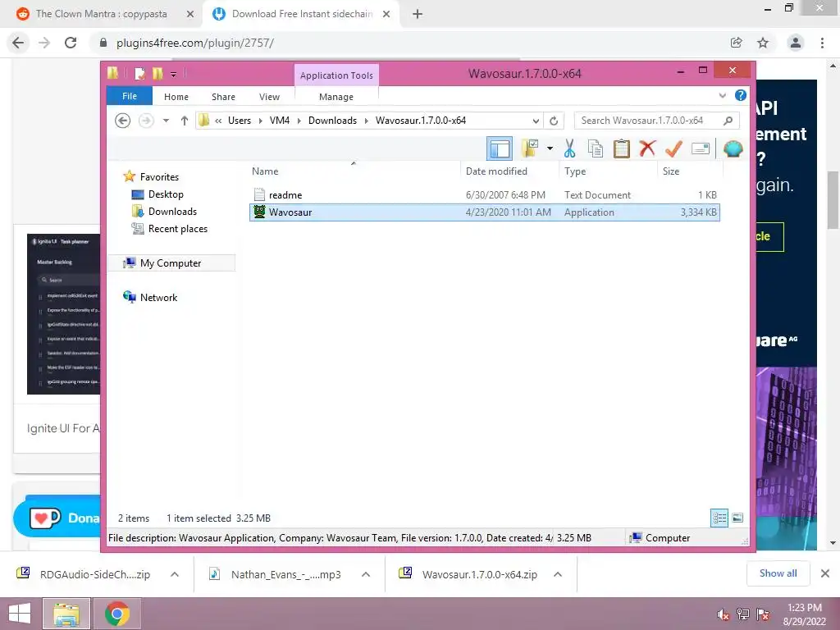Image resolution: width=840 pixels, height=630 pixels.
Task: Open the Home ribbon tab
Action: click(176, 97)
